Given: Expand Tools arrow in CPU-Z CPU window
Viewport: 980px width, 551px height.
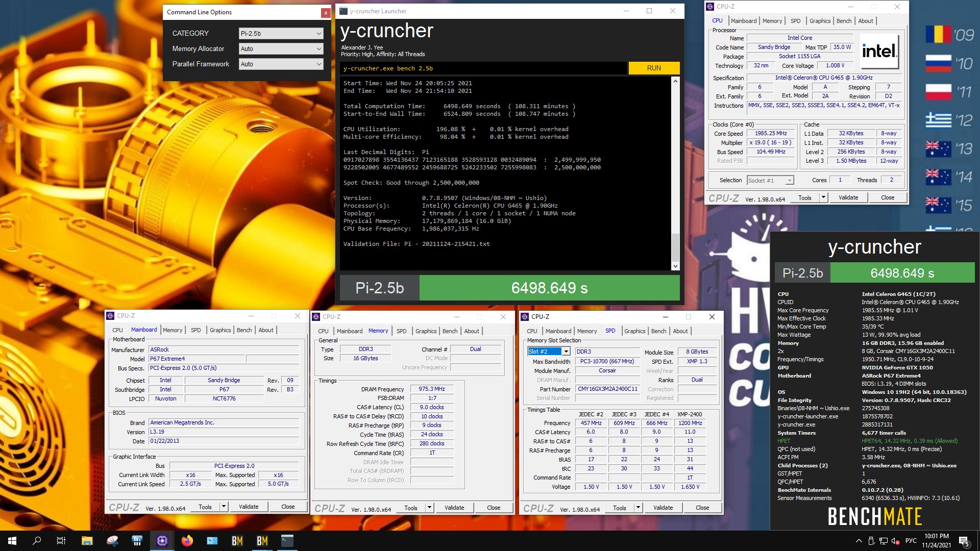Looking at the screenshot, I should click(823, 197).
